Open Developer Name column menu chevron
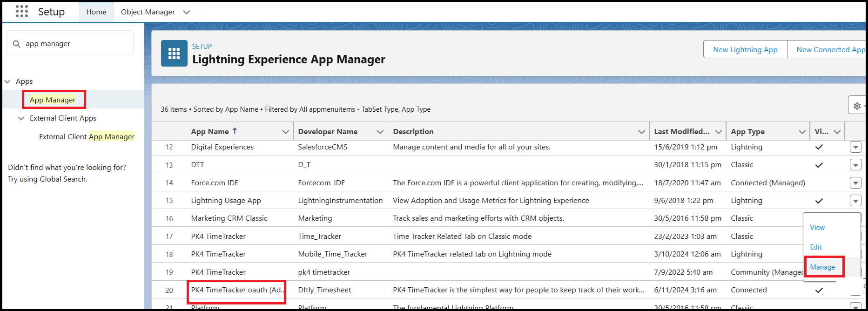This screenshot has width=868, height=311. 380,132
